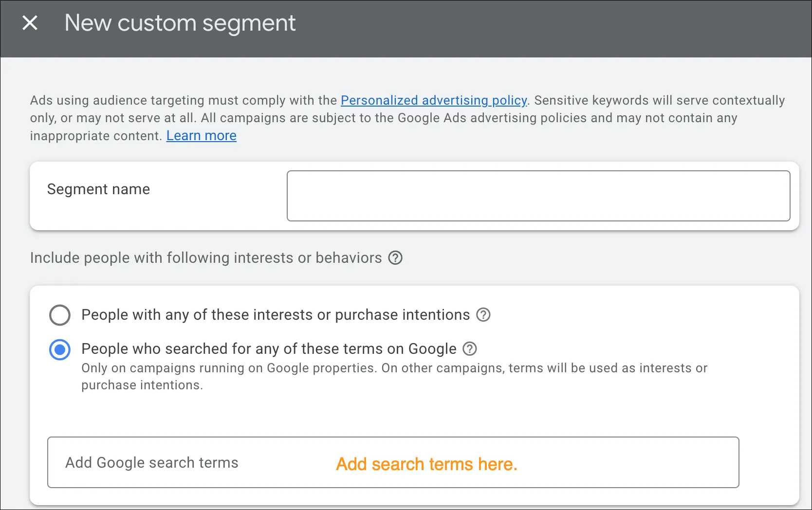The height and width of the screenshot is (510, 812).
Task: Click the 'Include people with following interests' heading
Action: (x=206, y=258)
